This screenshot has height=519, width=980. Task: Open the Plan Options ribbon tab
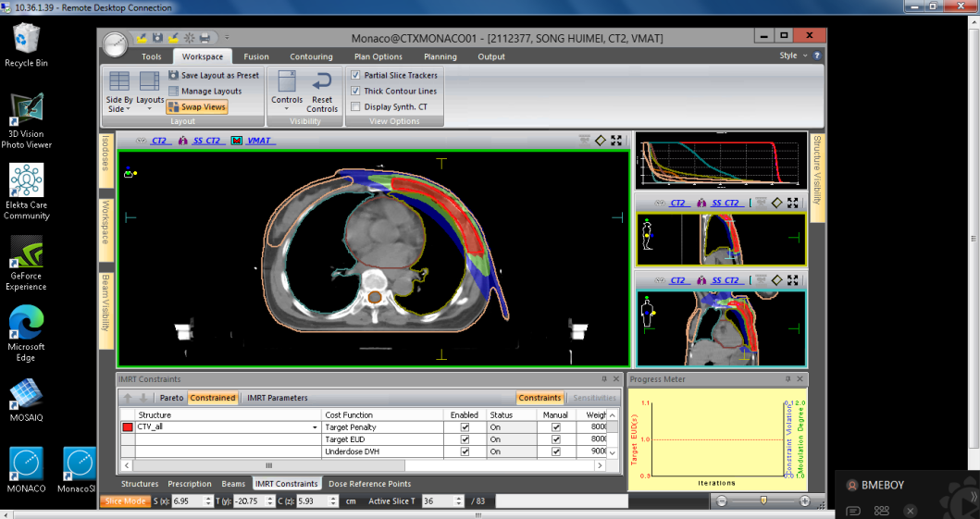point(378,56)
